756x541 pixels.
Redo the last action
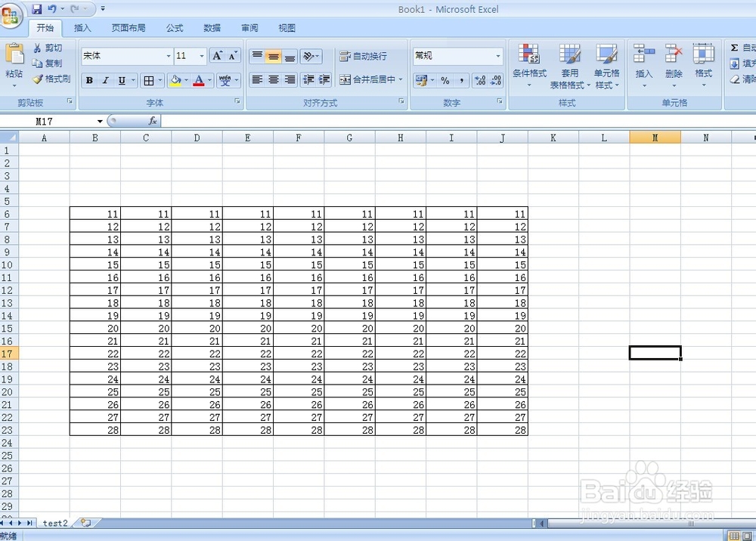point(75,8)
